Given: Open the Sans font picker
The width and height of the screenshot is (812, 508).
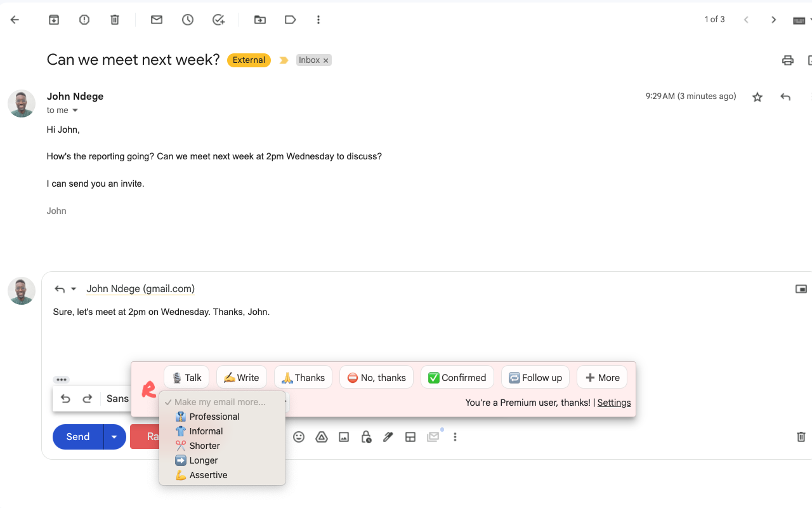Looking at the screenshot, I should click(118, 399).
